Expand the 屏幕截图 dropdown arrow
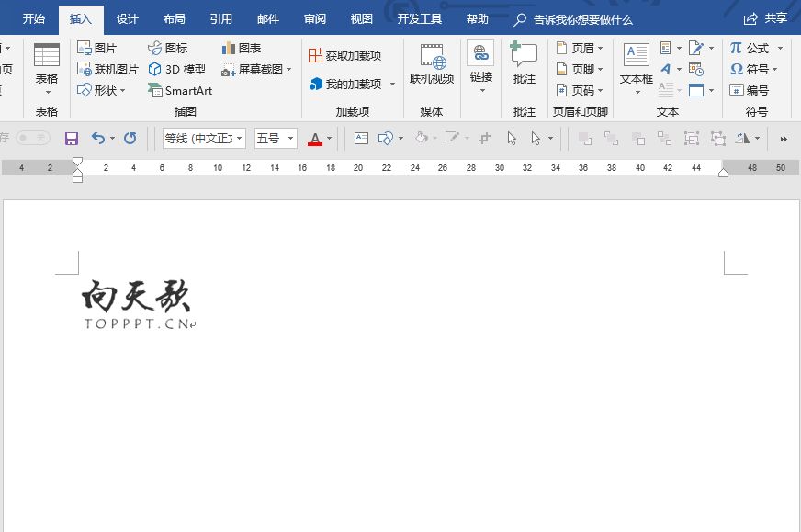The image size is (801, 532). pos(288,69)
